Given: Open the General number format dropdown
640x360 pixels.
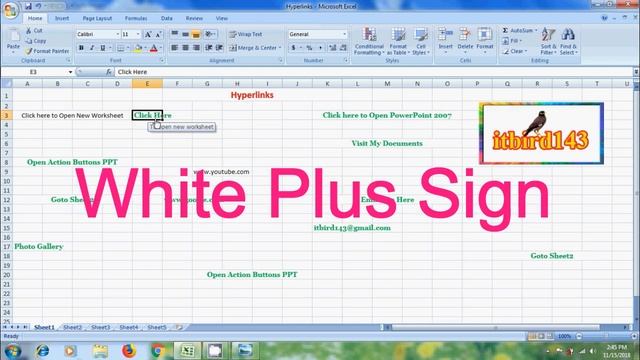Looking at the screenshot, I should [x=344, y=34].
